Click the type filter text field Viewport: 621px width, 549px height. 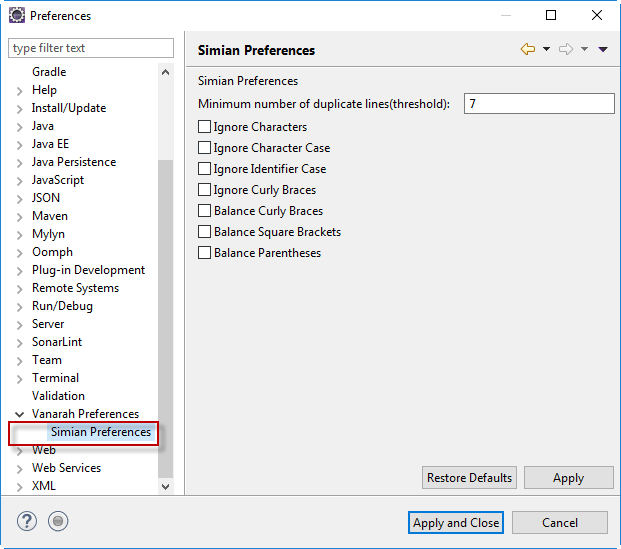90,48
